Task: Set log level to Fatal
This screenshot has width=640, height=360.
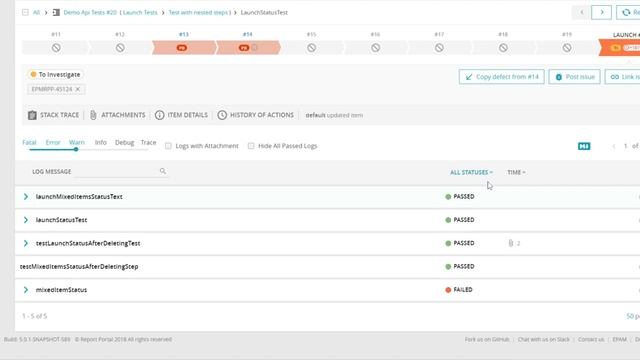Action: [x=29, y=142]
